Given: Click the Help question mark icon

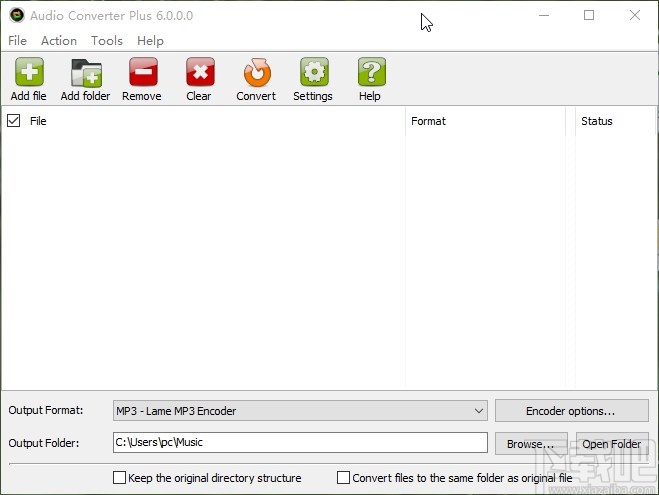Looking at the screenshot, I should [x=371, y=72].
